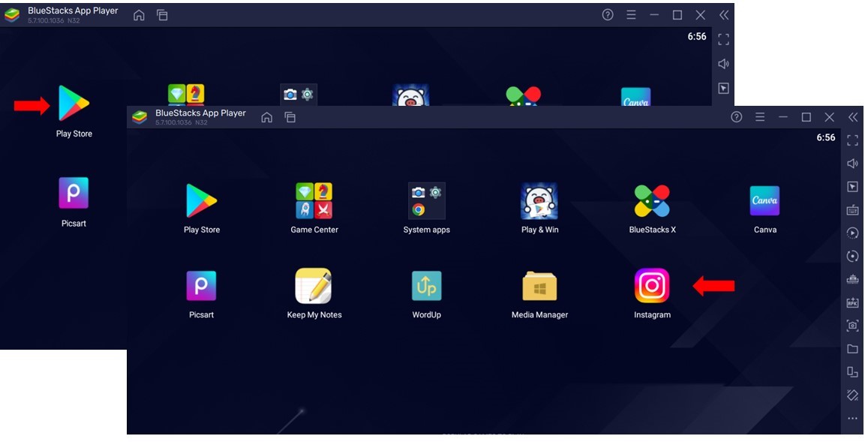Click the Game Center label in front window
This screenshot has height=442, width=868.
click(x=314, y=230)
